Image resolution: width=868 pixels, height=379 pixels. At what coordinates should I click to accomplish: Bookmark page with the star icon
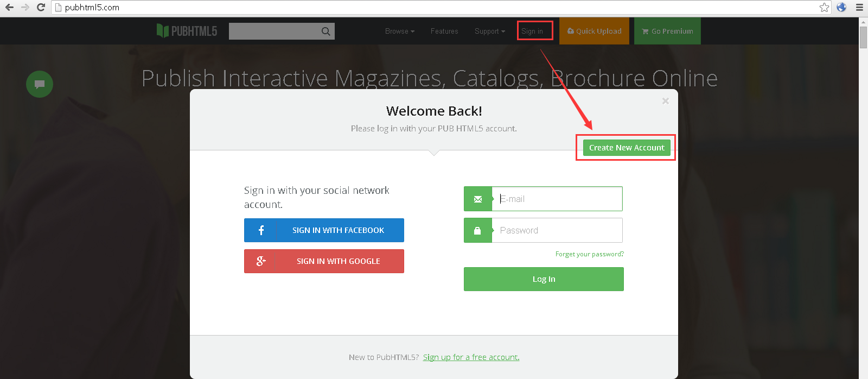pos(824,7)
